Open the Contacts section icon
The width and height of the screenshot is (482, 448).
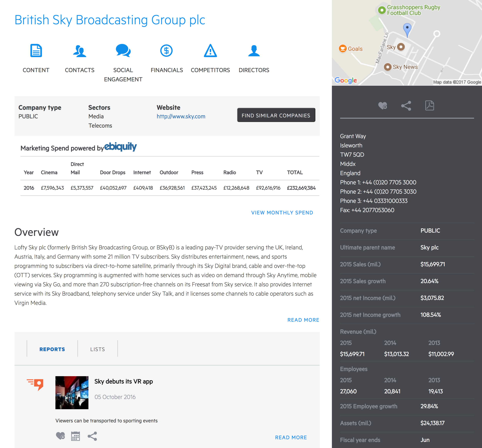pos(80,51)
